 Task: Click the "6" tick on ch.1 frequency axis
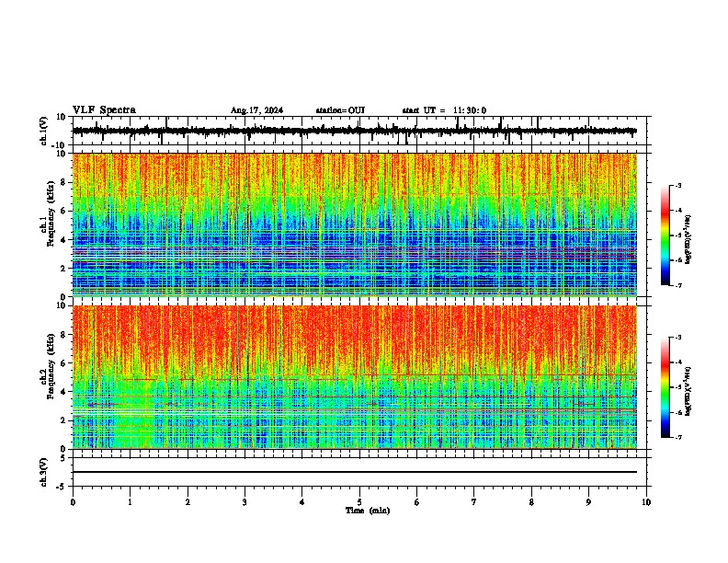pyautogui.click(x=64, y=211)
